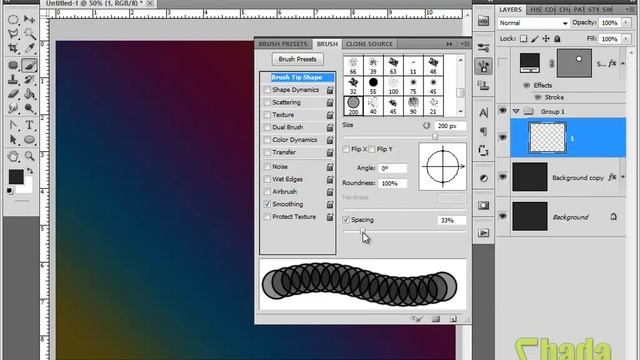Image resolution: width=640 pixels, height=360 pixels.
Task: Switch to the Clone Source tab
Action: [369, 44]
